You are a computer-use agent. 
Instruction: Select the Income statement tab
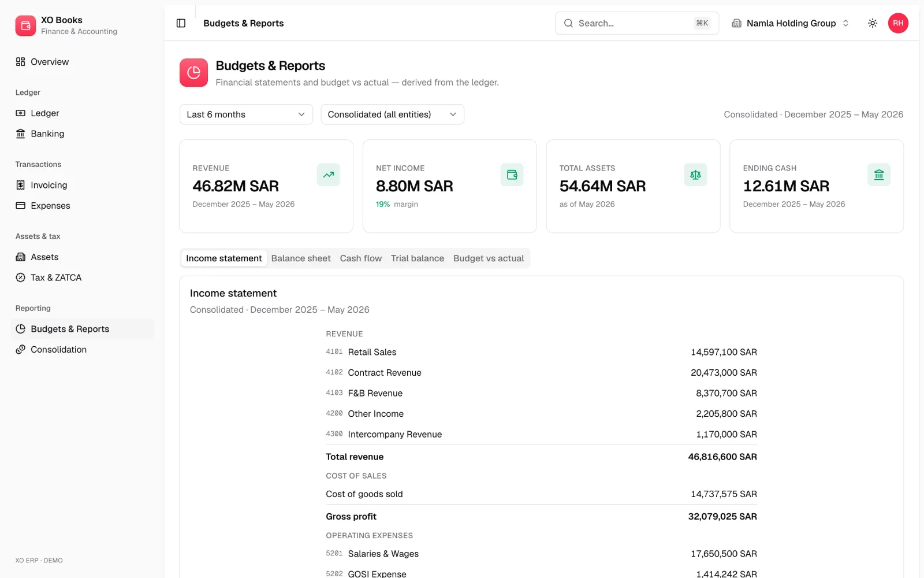(224, 258)
